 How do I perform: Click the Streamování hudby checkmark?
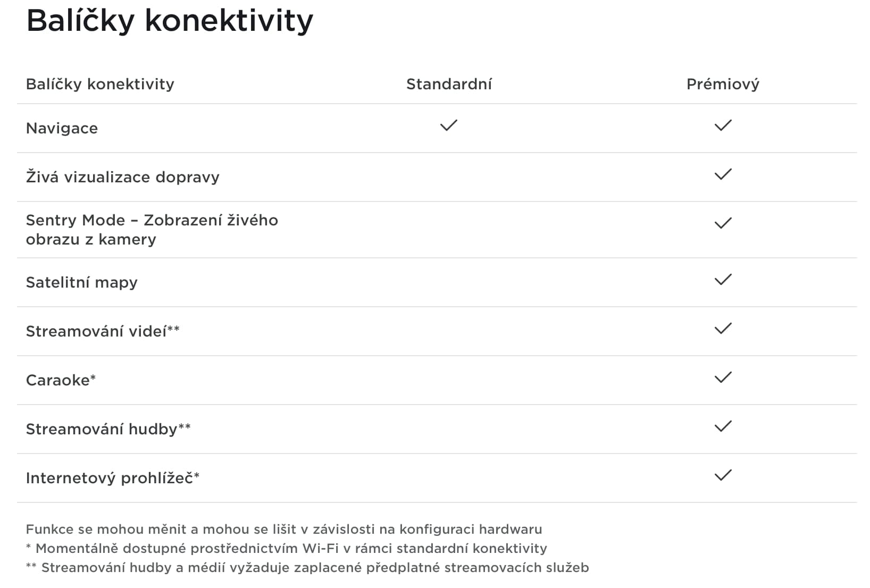723,426
